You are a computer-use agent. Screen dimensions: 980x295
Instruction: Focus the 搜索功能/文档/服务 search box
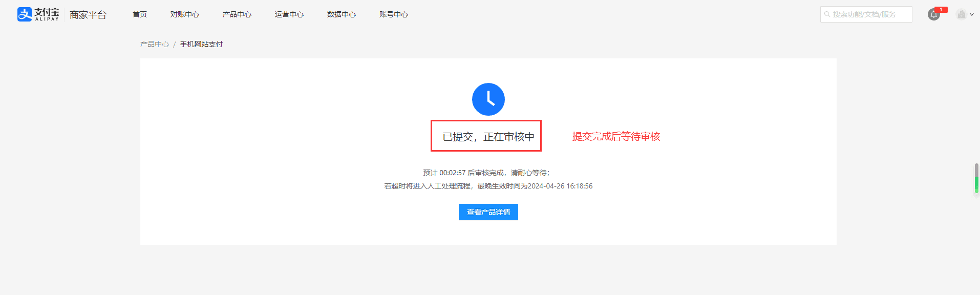click(870, 14)
